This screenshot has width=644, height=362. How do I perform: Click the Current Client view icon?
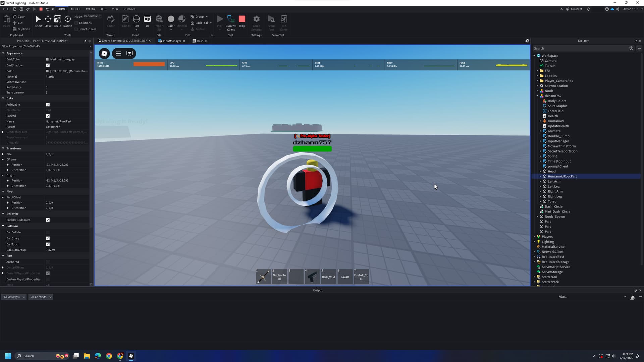[231, 19]
